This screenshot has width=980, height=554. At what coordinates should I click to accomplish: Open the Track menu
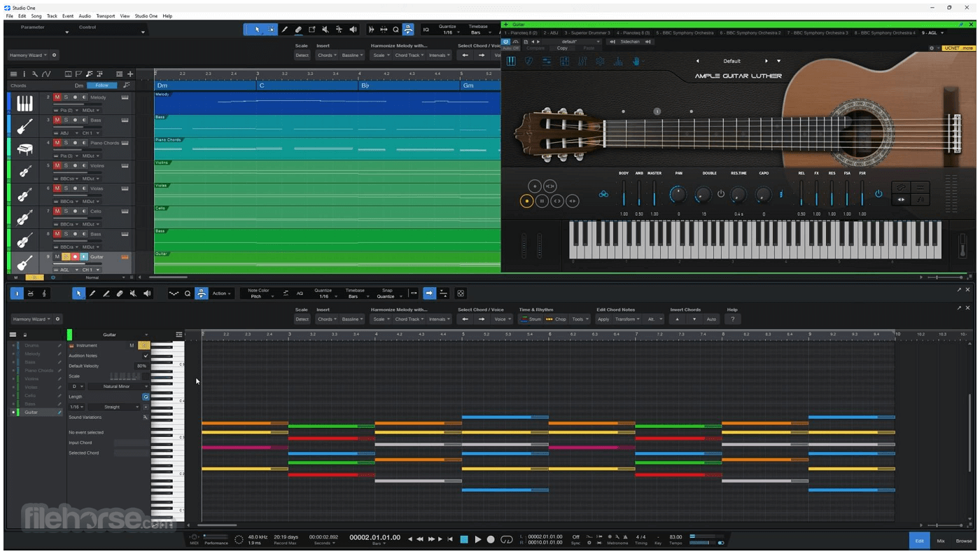(52, 16)
